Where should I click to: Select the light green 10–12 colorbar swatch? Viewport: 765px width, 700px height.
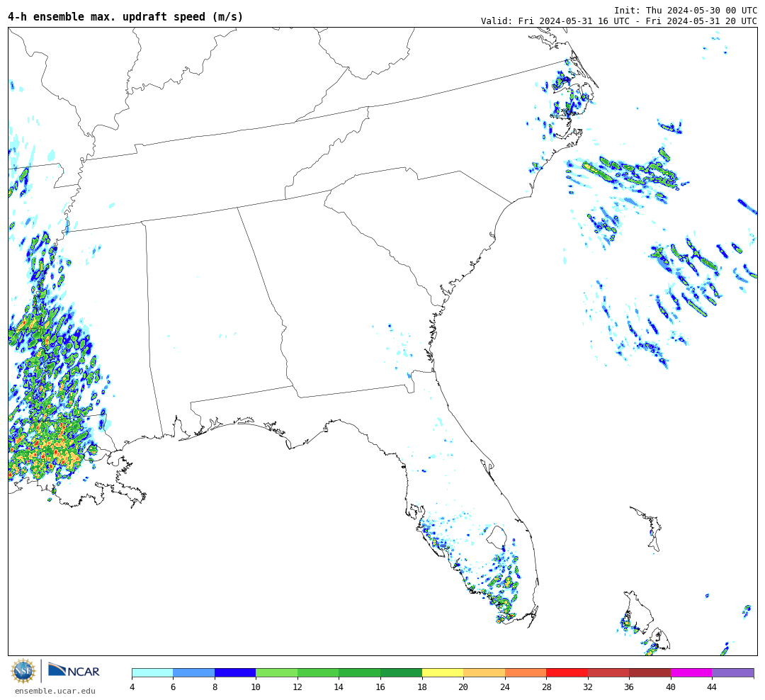pos(277,672)
